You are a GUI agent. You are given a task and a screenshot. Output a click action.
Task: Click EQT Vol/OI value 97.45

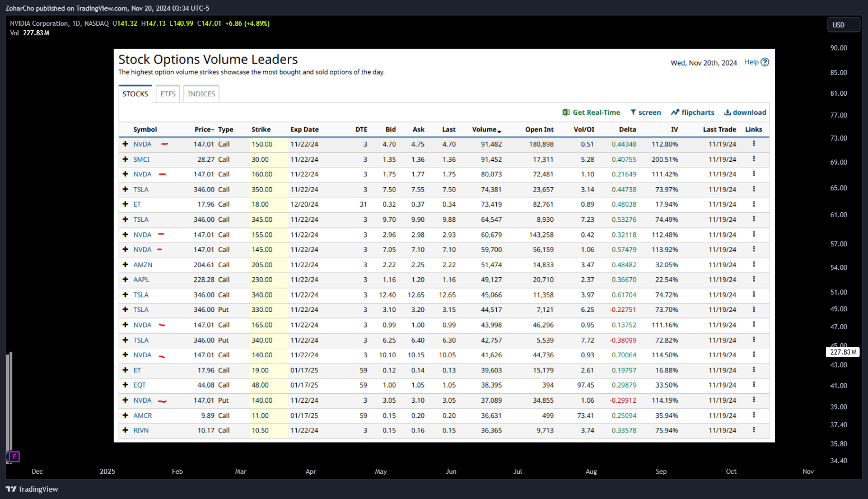click(x=586, y=385)
